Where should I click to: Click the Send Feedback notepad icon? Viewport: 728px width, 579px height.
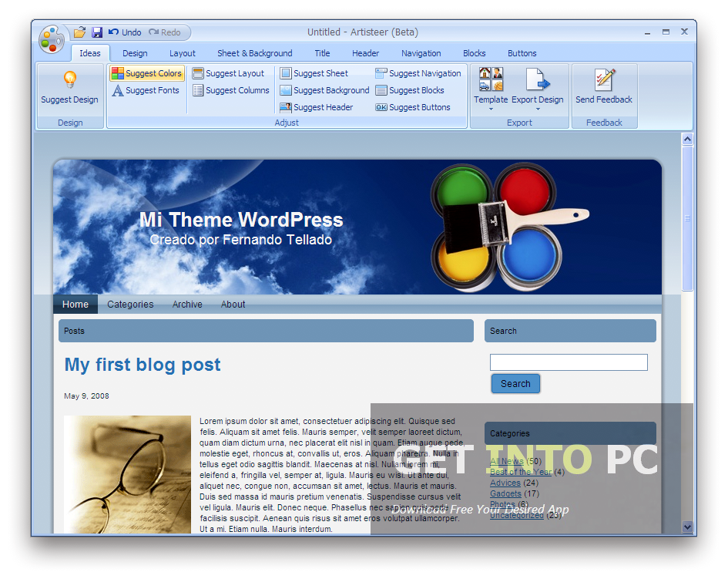pyautogui.click(x=605, y=79)
